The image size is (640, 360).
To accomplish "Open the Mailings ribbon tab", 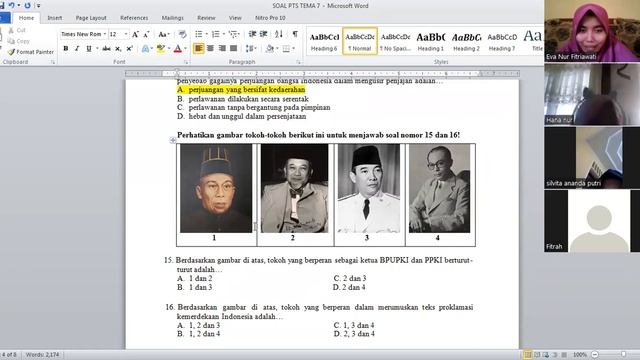I will point(173,18).
